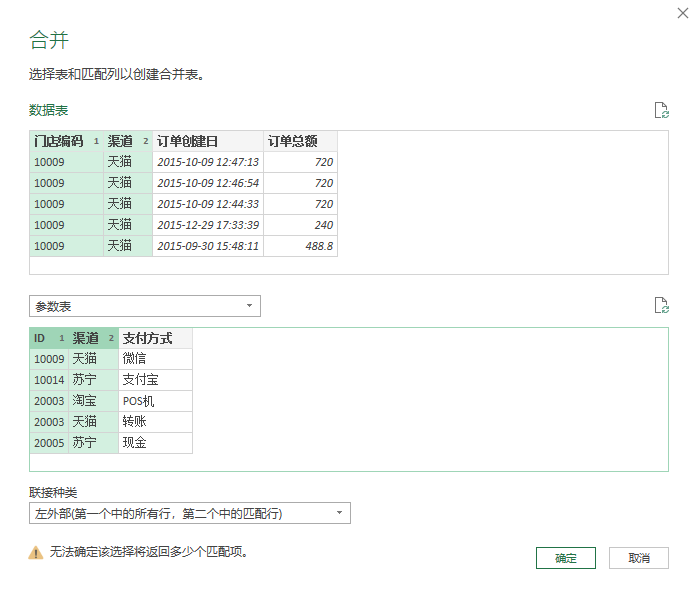
Task: Open the 参数表 table selection dropdown
Action: tap(145, 306)
